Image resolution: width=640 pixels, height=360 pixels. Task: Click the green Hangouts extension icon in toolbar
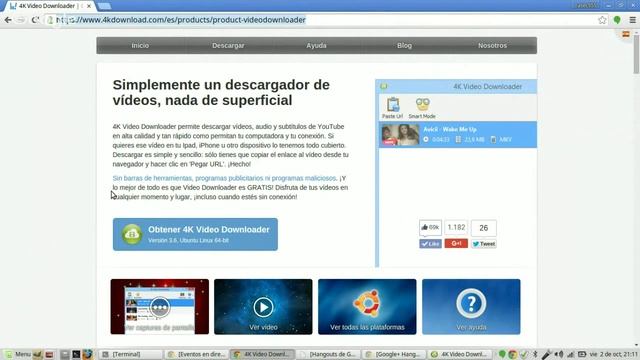pyautogui.click(x=617, y=20)
